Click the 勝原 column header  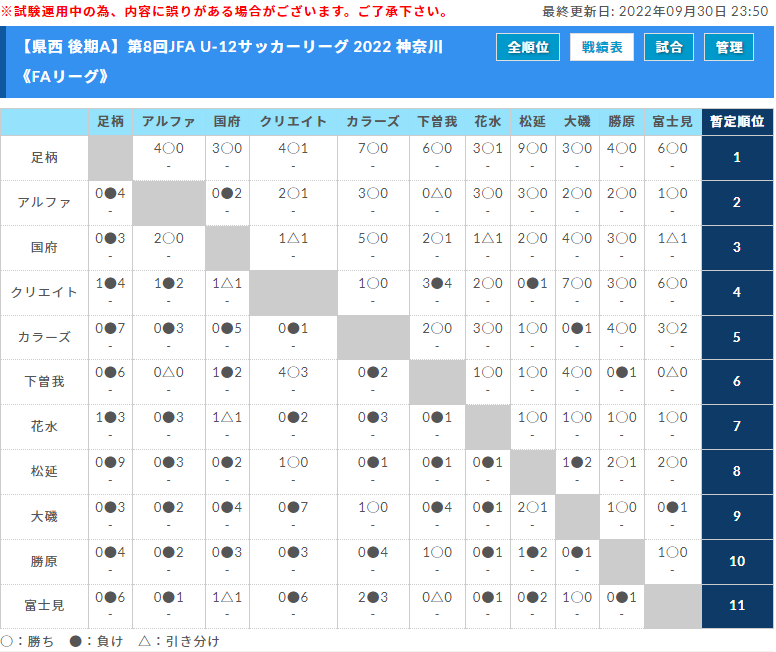(622, 122)
